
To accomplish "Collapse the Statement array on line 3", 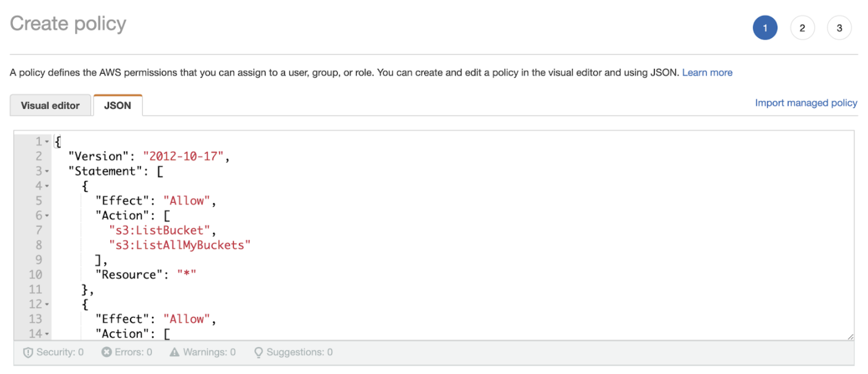I will [47, 171].
